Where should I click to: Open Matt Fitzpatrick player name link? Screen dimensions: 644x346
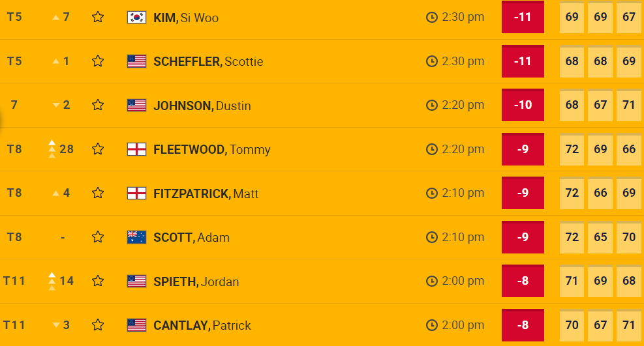tap(206, 193)
